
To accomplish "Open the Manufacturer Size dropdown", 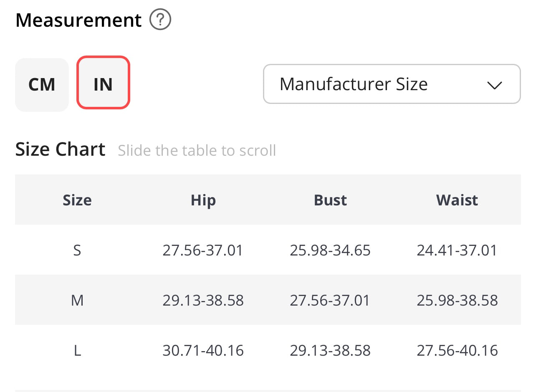I will pos(391,84).
